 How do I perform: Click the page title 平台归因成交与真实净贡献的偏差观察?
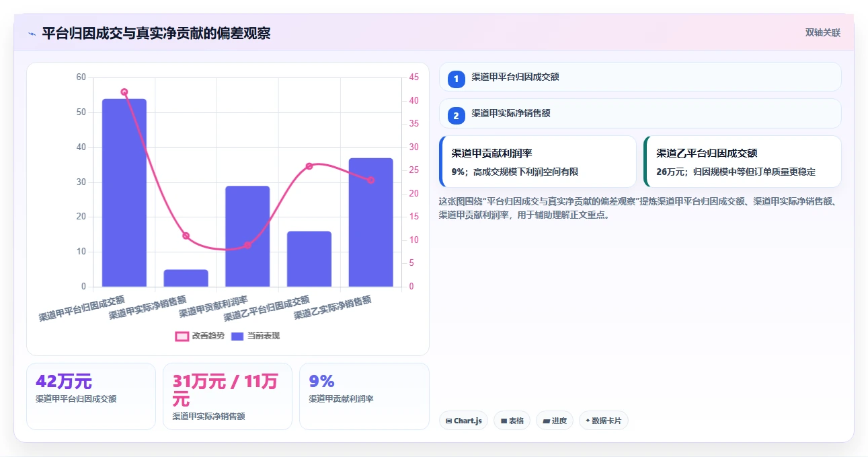pyautogui.click(x=156, y=33)
